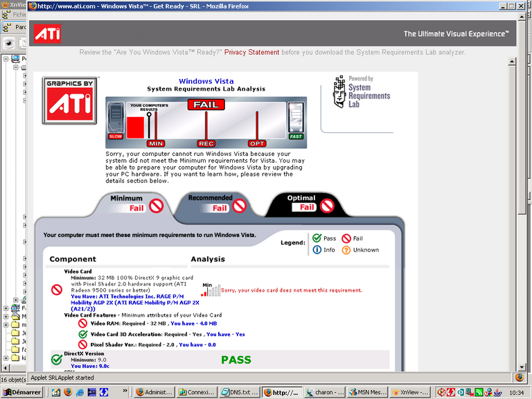Click the green tray icon in the system tray

(x=479, y=392)
